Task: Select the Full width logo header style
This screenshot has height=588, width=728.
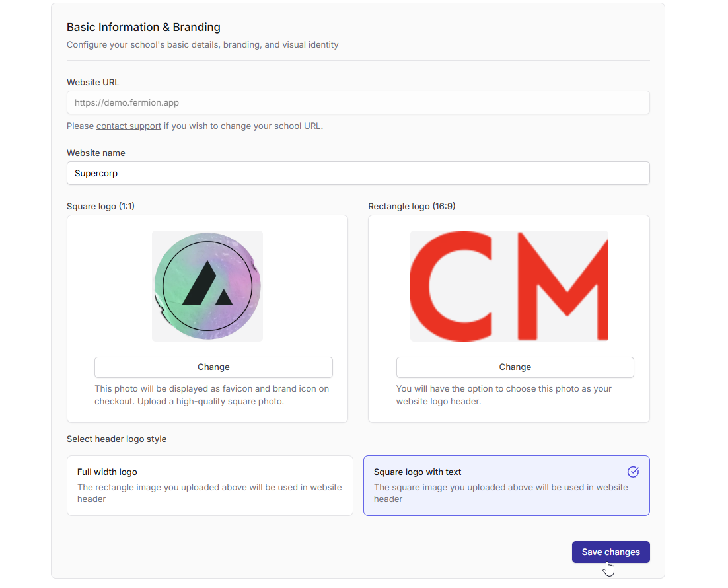Action: tap(209, 485)
